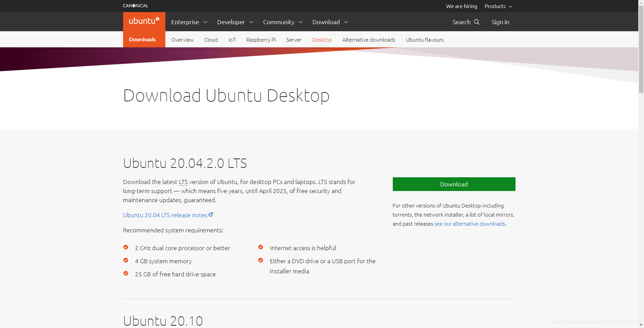This screenshot has width=644, height=328.
Task: Click the Downloads section label
Action: click(x=142, y=39)
